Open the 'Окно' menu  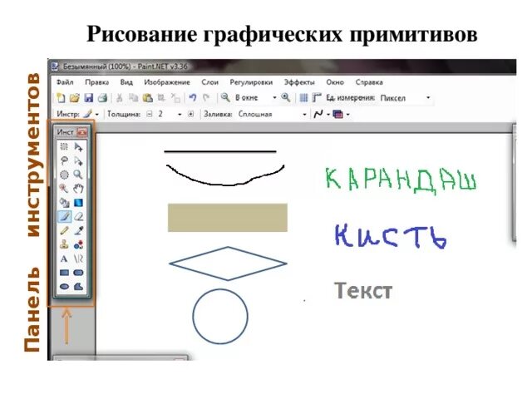(335, 82)
